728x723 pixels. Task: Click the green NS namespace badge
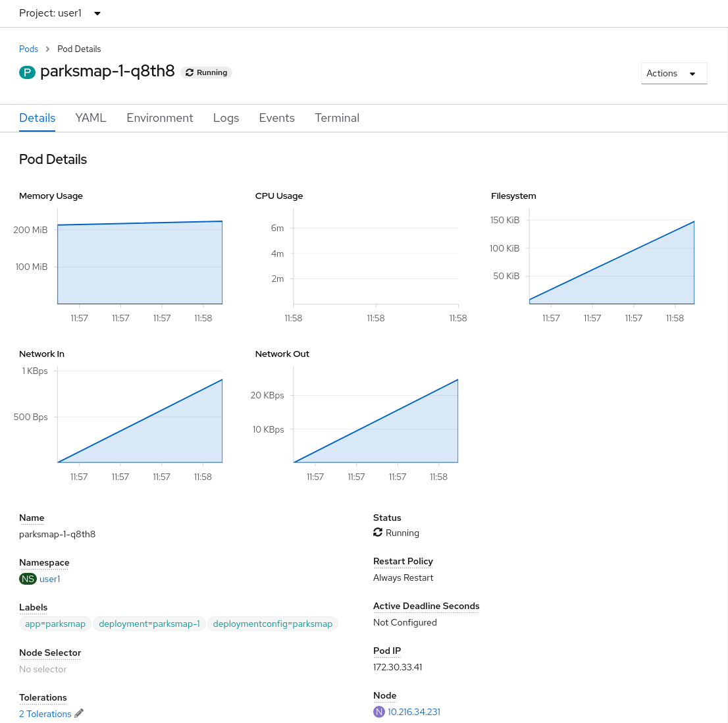28,579
